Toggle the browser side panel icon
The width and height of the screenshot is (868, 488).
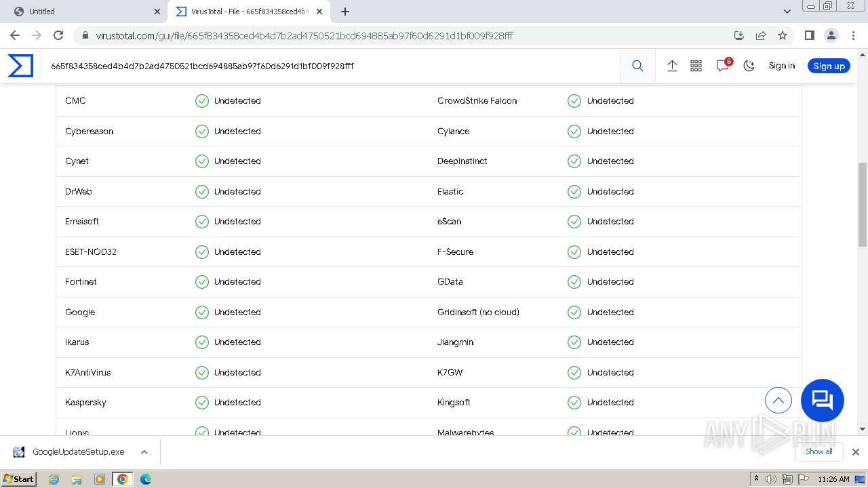(x=809, y=35)
